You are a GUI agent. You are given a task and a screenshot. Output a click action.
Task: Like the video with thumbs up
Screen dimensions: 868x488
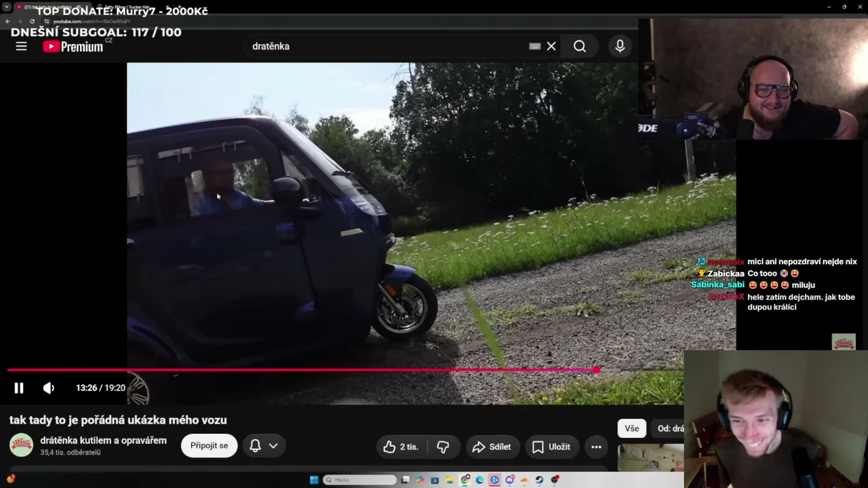[401, 447]
